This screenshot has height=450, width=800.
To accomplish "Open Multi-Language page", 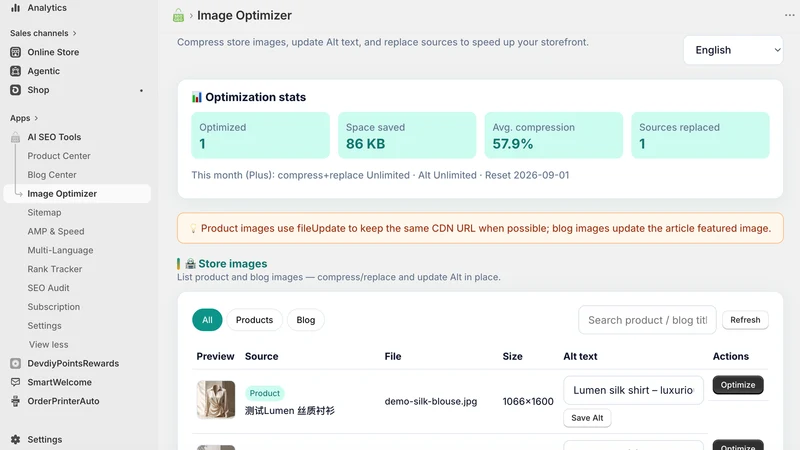I will (60, 250).
